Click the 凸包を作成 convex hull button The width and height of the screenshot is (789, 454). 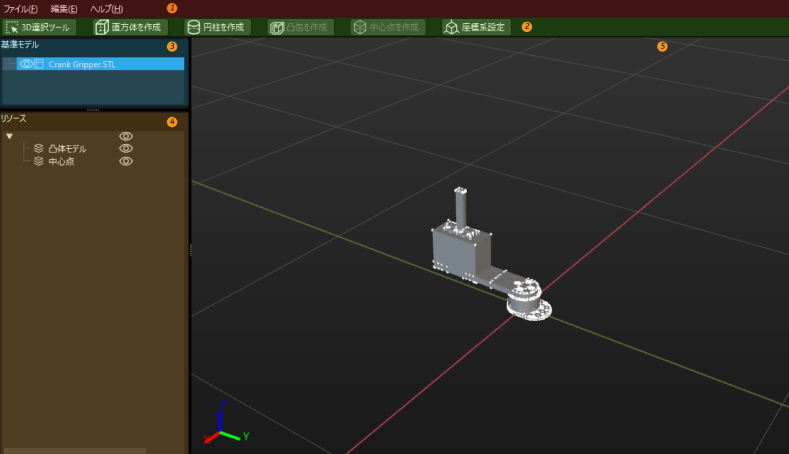(298, 27)
